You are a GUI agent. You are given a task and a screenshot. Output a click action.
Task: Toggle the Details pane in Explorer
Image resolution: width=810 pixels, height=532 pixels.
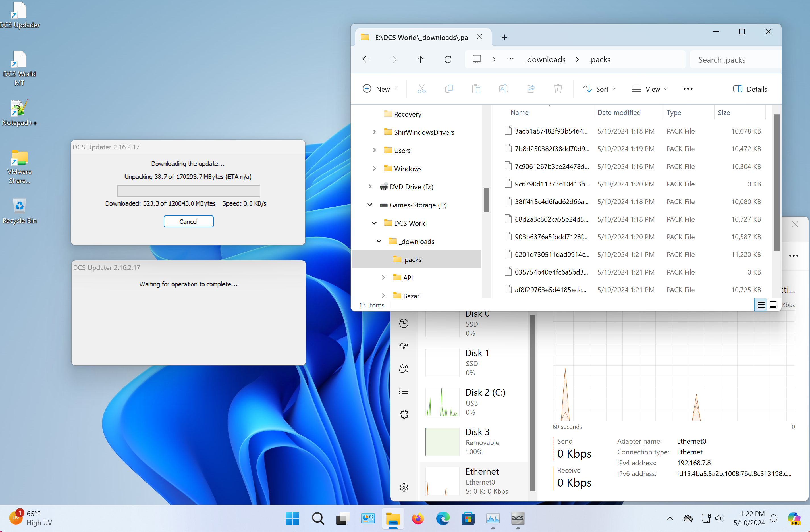pos(750,89)
